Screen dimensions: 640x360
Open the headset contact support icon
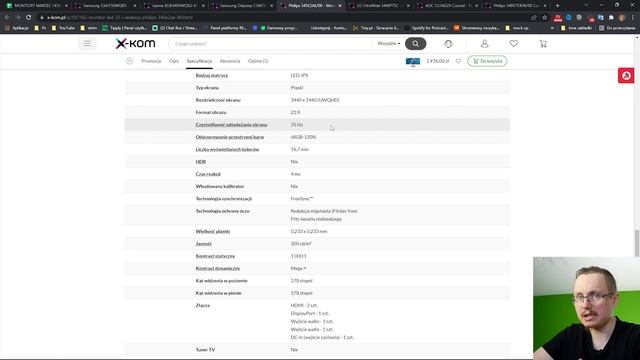pyautogui.click(x=448, y=44)
